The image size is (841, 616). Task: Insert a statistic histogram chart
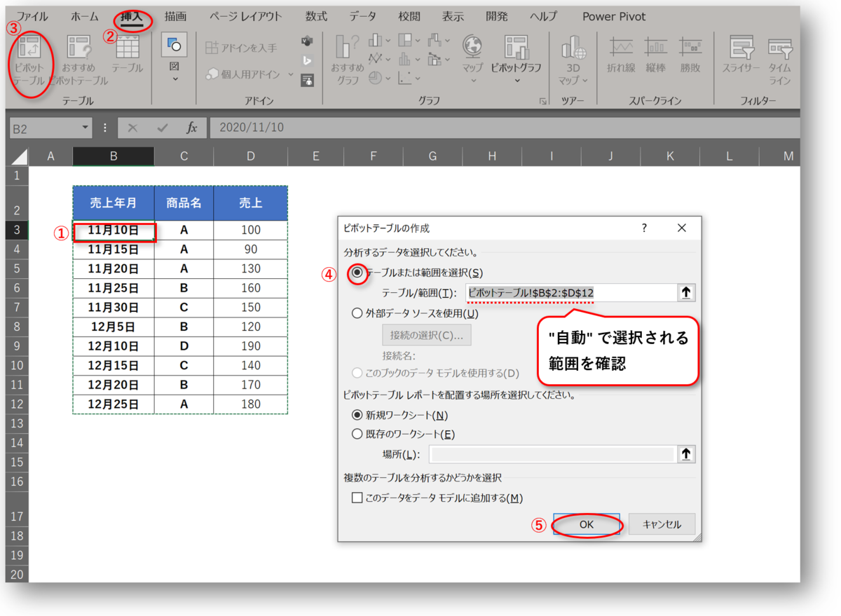click(x=405, y=59)
